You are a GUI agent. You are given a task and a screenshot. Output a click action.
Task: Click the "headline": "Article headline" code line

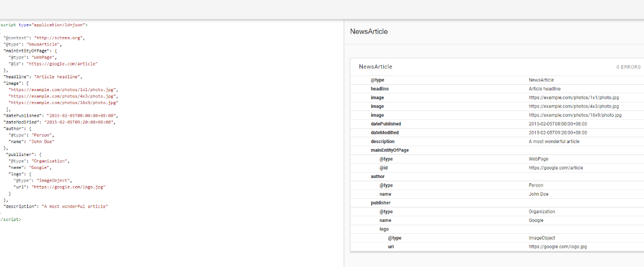click(x=43, y=77)
